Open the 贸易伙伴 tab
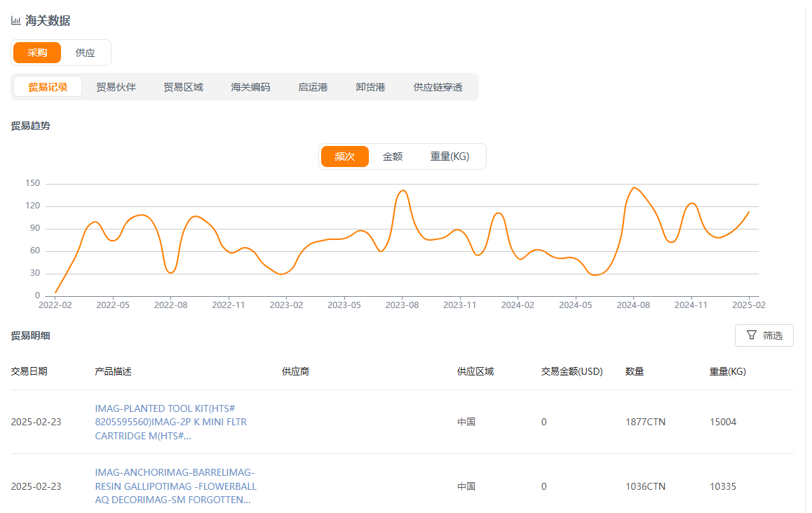Viewport: 812px width, 513px height. pos(116,87)
